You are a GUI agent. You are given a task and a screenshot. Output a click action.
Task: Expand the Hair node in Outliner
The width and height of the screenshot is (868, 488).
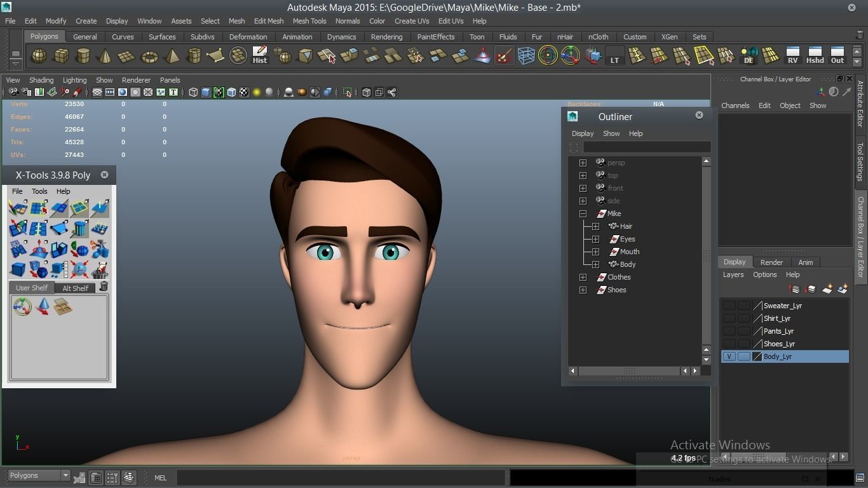595,226
